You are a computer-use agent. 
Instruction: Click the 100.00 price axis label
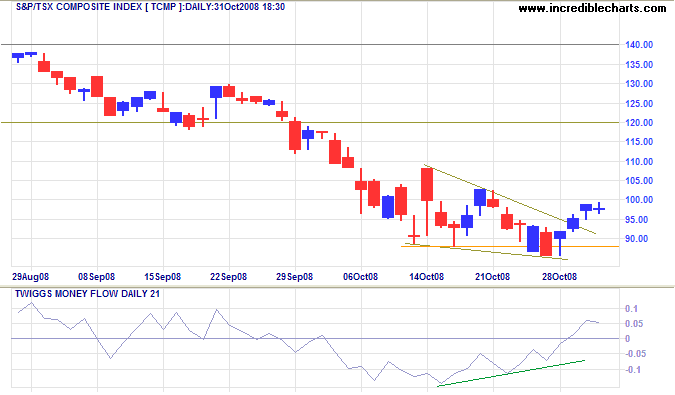[639, 200]
